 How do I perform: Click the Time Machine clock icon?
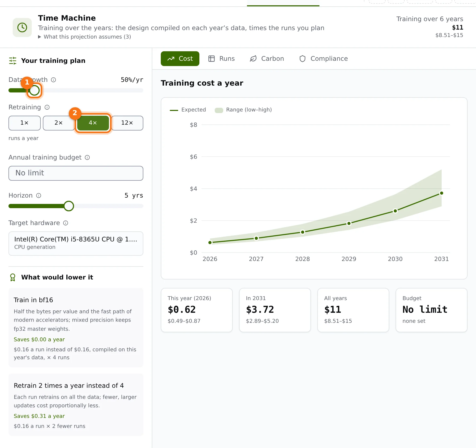[22, 27]
